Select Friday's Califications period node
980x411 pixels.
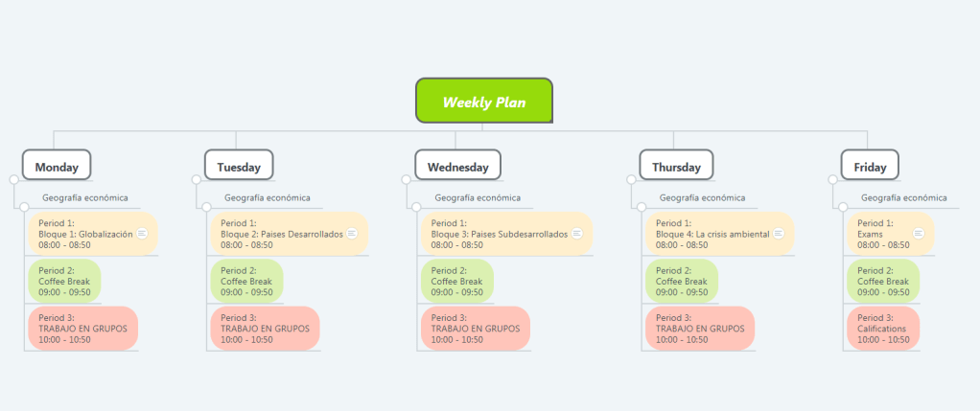[x=883, y=328]
